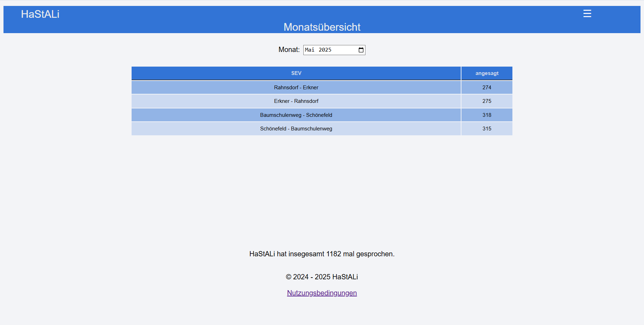Click the count value 318
644x325 pixels.
coord(487,115)
